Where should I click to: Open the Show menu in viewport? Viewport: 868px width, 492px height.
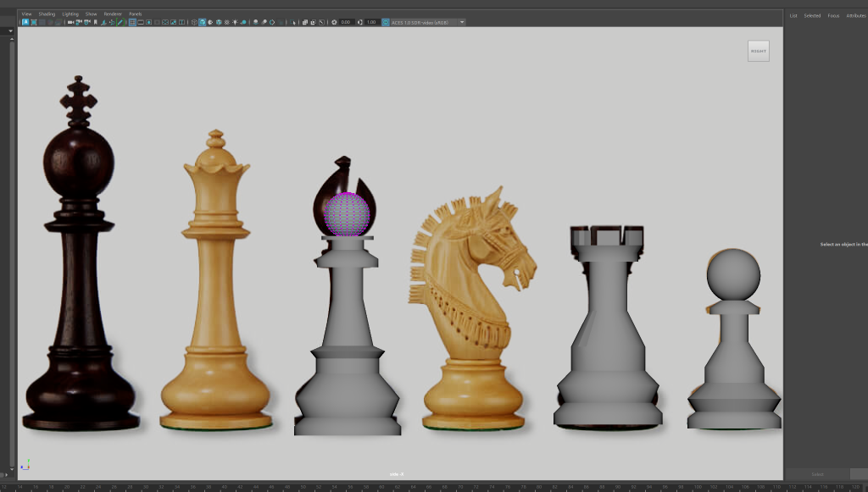[91, 14]
